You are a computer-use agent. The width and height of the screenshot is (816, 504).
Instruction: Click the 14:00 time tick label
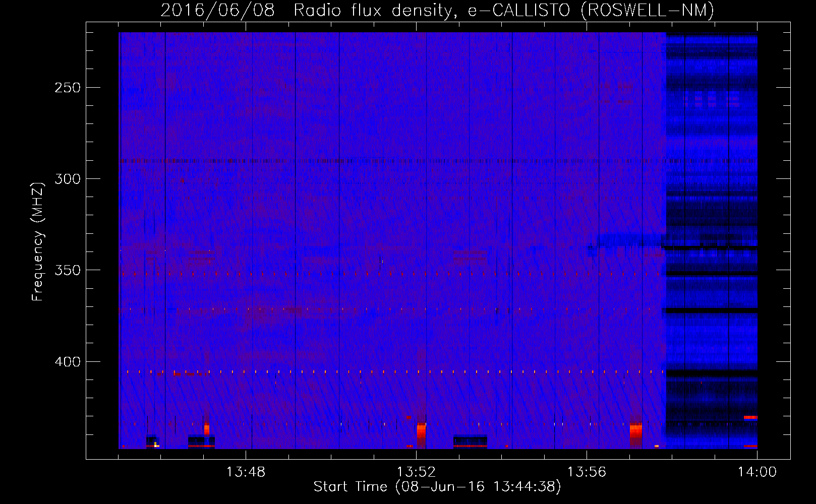click(757, 472)
